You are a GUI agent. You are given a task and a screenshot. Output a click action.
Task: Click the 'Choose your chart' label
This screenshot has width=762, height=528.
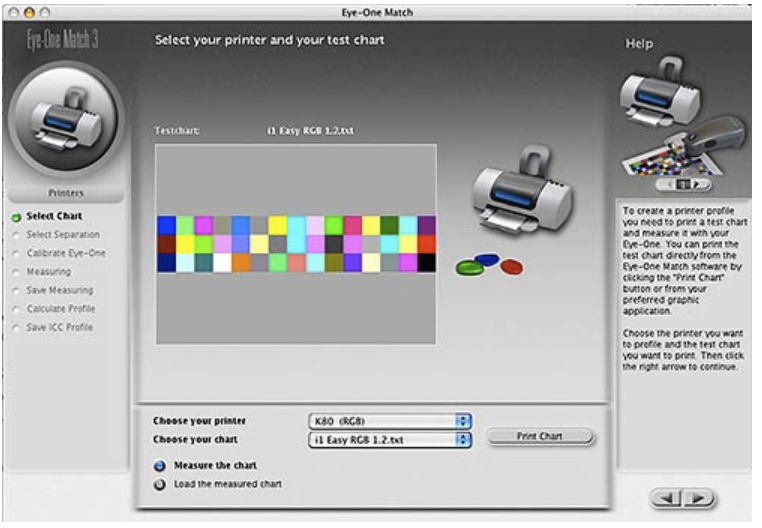pos(195,440)
